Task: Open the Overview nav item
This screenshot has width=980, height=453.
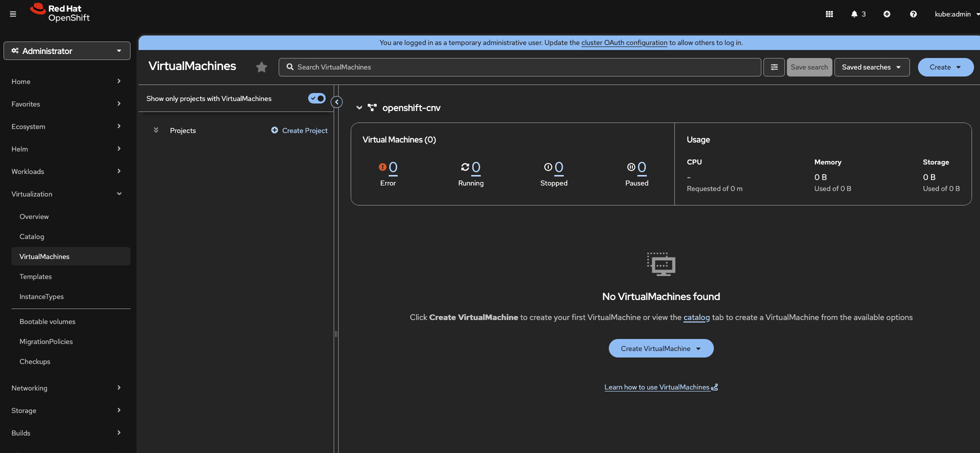Action: pos(71,216)
